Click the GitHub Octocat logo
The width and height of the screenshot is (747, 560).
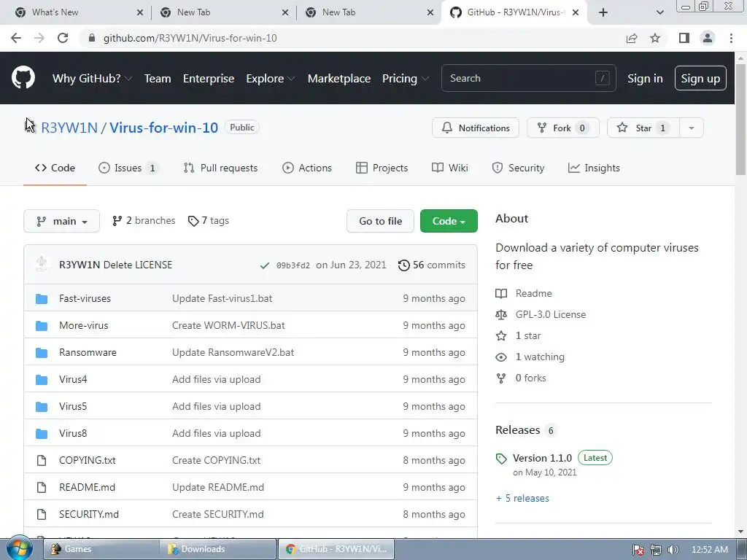23,78
